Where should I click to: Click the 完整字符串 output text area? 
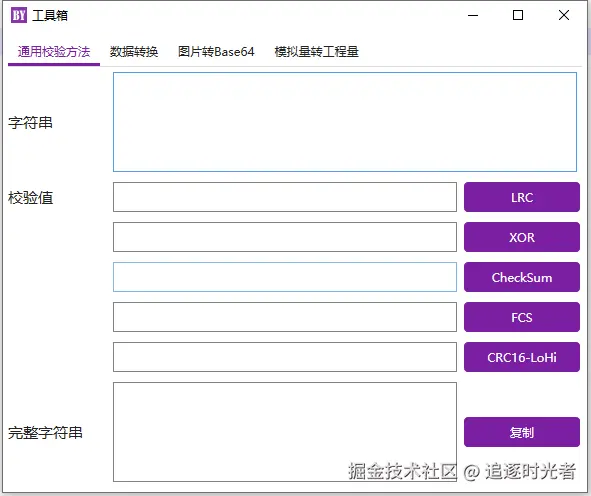(285, 432)
